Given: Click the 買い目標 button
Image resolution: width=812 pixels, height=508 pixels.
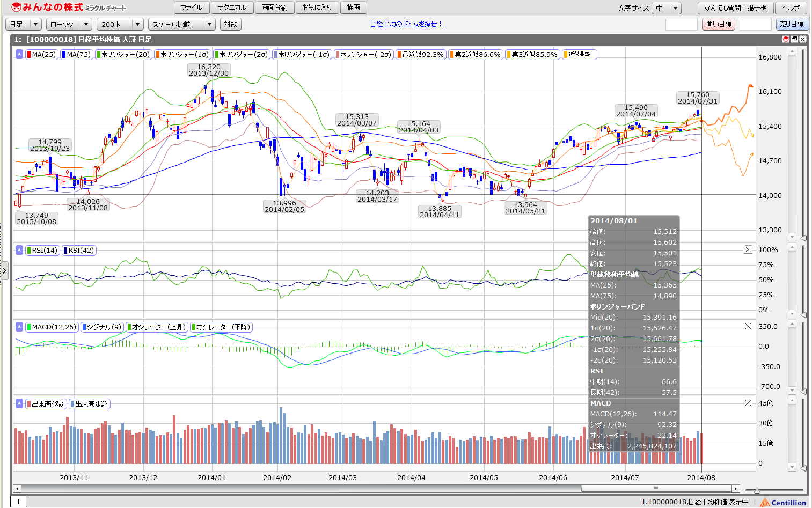Looking at the screenshot, I should pyautogui.click(x=718, y=24).
